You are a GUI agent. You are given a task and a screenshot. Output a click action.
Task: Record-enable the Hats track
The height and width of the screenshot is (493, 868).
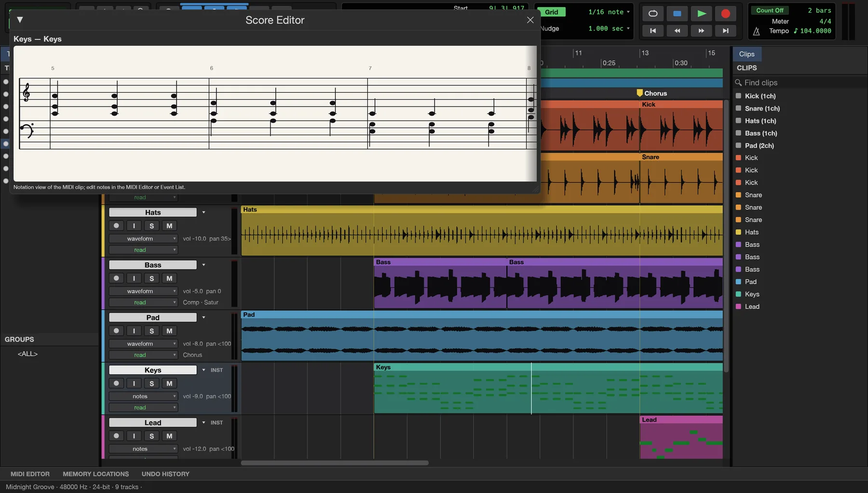tap(116, 226)
